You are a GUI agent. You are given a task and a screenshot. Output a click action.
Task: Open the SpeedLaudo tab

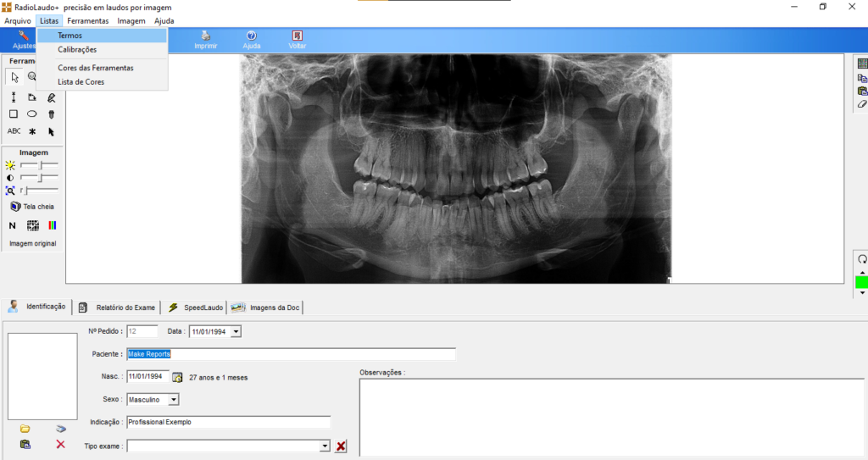[x=196, y=308]
